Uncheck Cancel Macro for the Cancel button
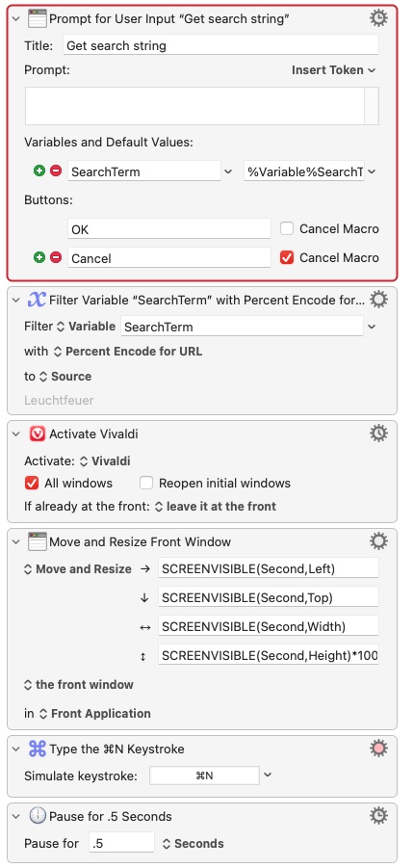 286,257
